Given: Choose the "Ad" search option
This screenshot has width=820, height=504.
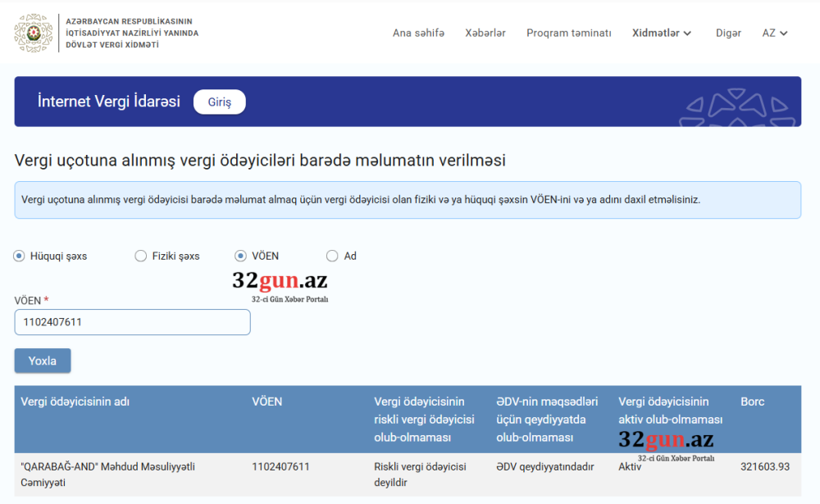Looking at the screenshot, I should (x=331, y=256).
